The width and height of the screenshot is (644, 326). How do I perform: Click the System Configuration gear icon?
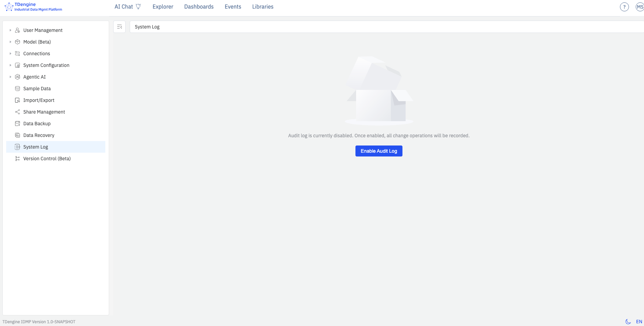[x=17, y=65]
